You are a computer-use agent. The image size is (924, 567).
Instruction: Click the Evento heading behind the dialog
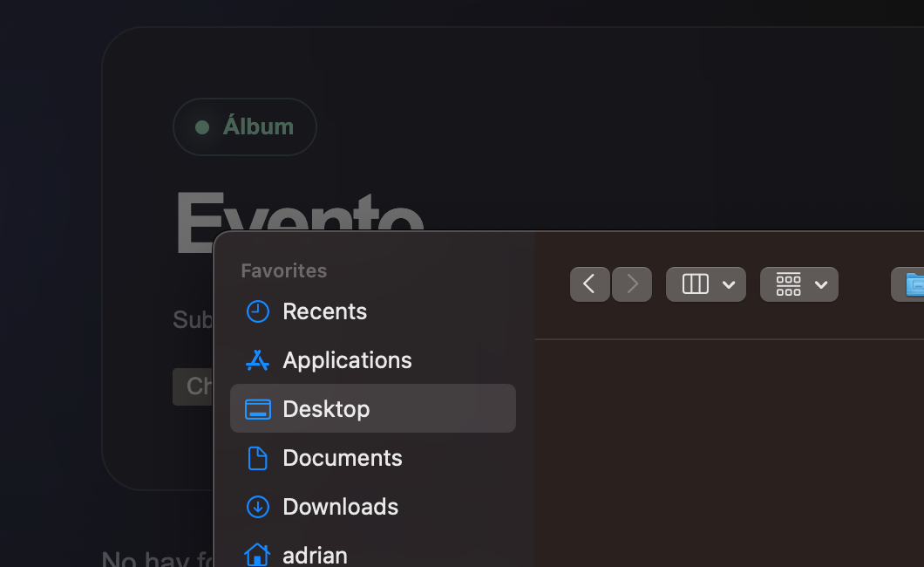299,212
